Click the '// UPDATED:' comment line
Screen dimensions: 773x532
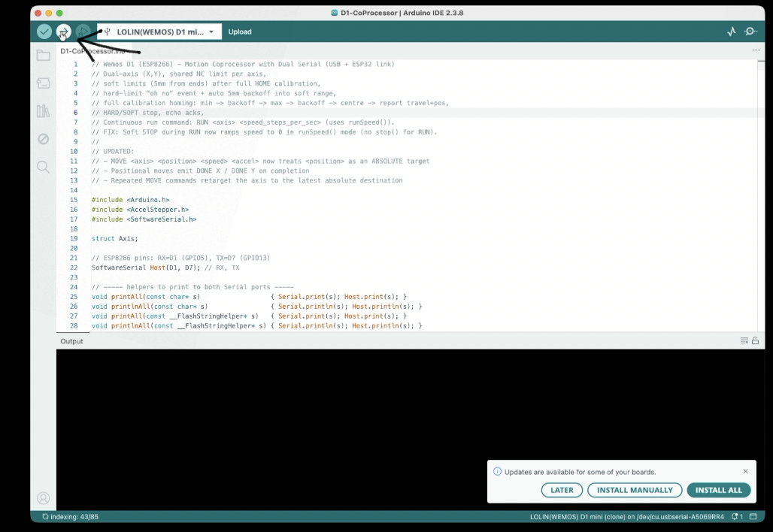[x=113, y=151]
